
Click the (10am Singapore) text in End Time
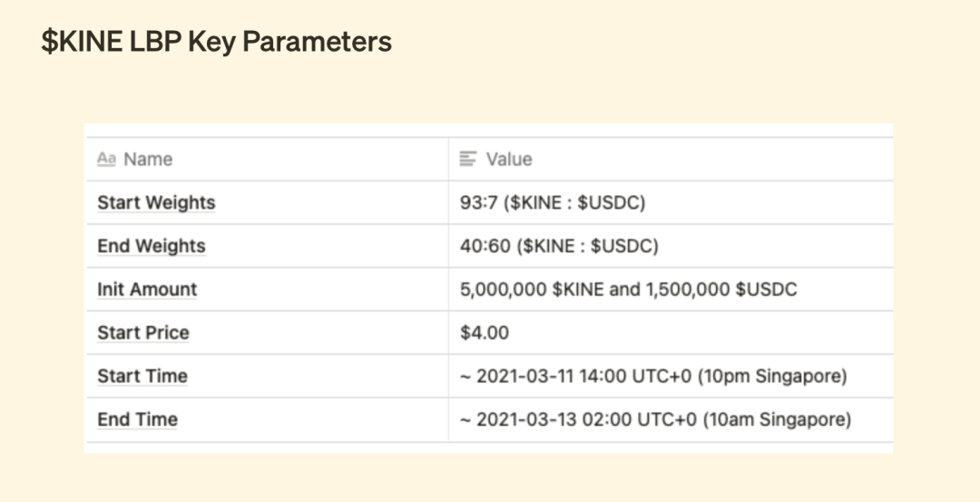tap(777, 419)
